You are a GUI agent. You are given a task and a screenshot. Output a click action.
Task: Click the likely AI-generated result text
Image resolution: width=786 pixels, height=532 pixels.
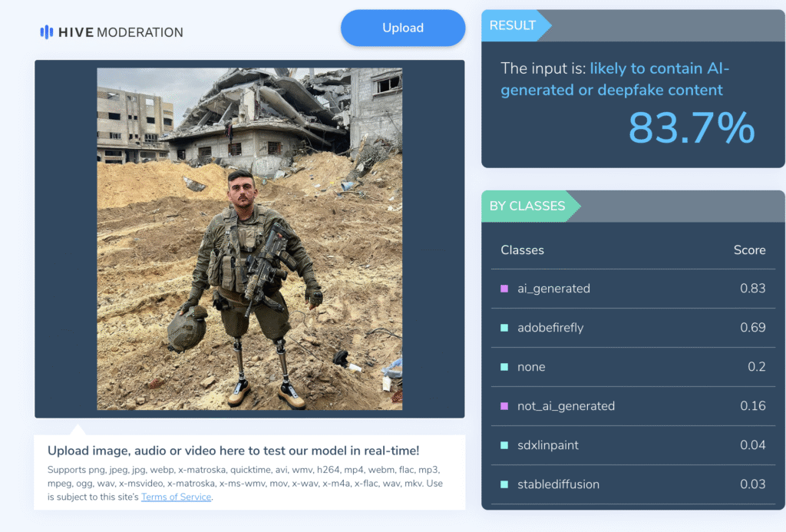(615, 79)
